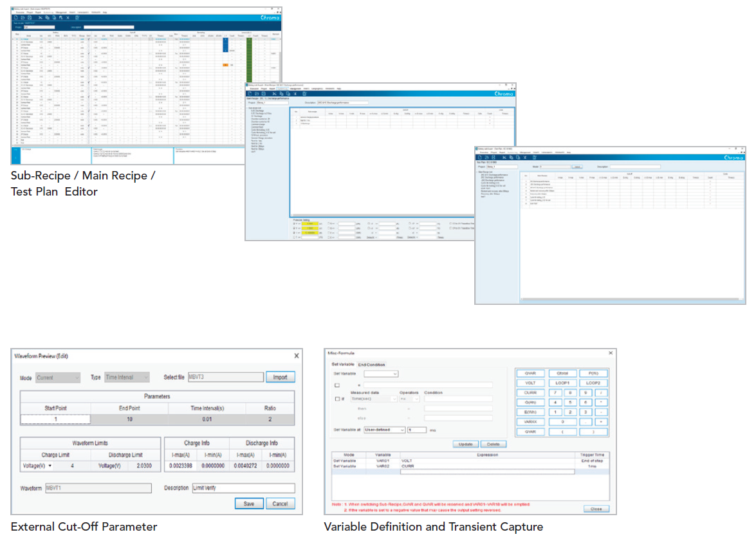Click Save icon in Main Recipe window toolbar
Image resolution: width=756 pixels, height=548 pixels.
[x=263, y=93]
